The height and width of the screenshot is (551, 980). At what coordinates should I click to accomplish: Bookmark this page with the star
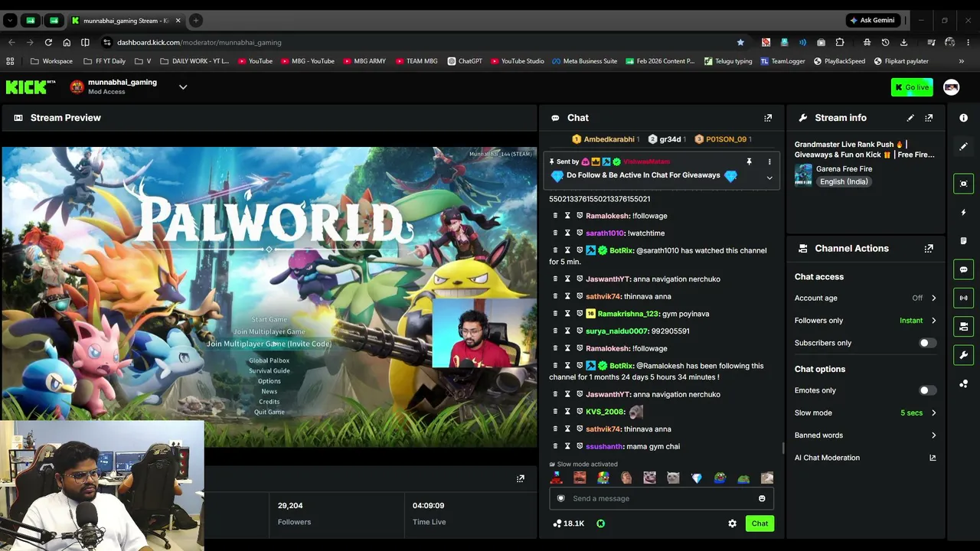pos(740,42)
